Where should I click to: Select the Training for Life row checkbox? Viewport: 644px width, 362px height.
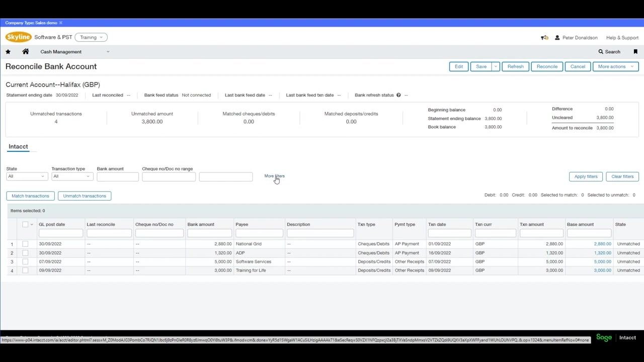pos(25,270)
